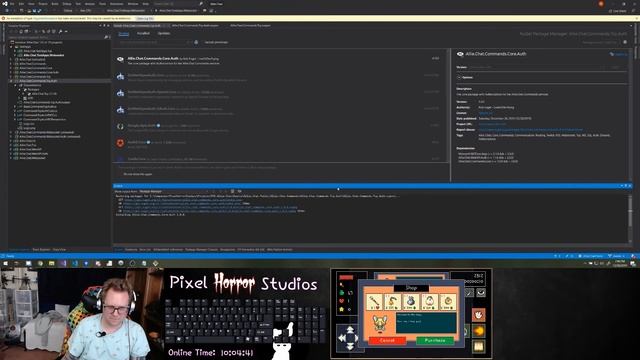This screenshot has height=360, width=640.
Task: Collapse the Dependencies node in Solution Explorer
Action: (16, 85)
